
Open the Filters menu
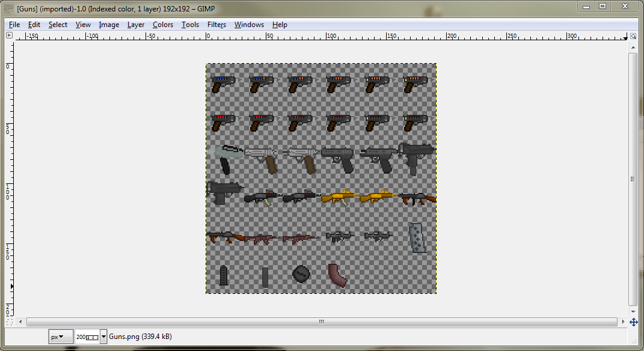pos(216,25)
